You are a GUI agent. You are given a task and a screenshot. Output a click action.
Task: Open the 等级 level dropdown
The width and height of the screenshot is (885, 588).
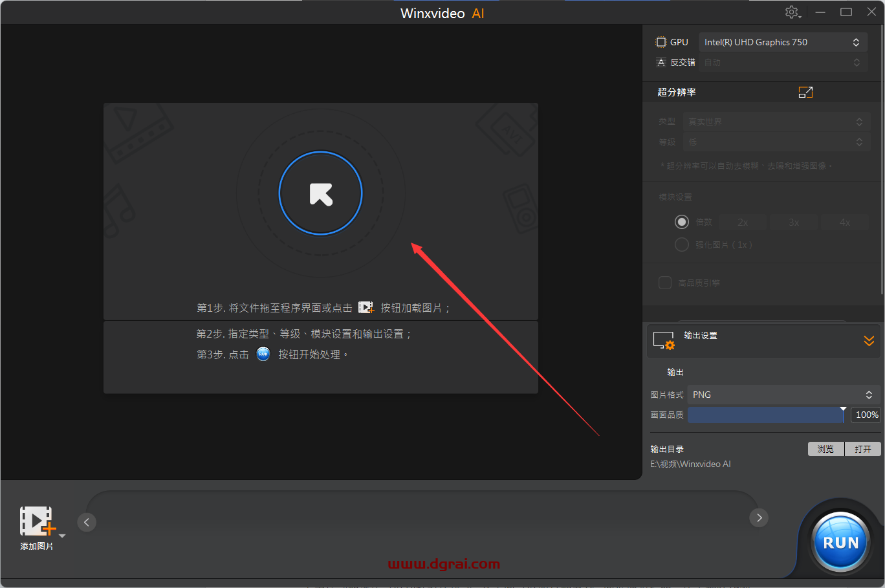pos(776,142)
